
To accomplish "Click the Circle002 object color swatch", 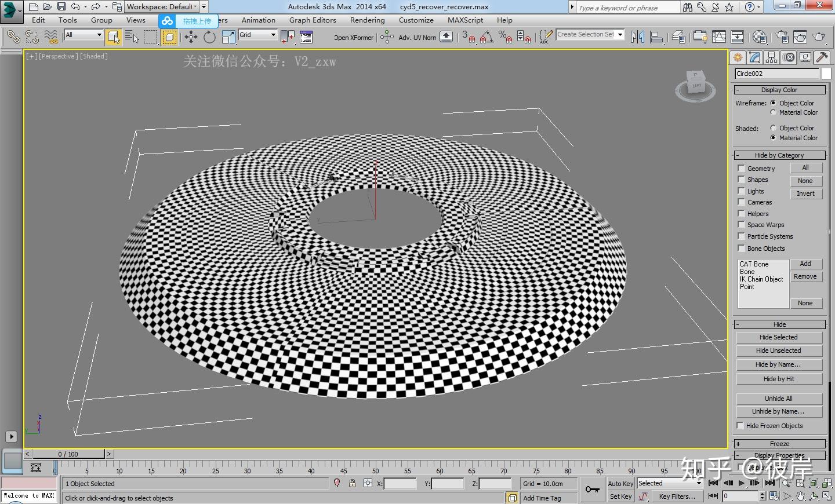I will [x=826, y=74].
